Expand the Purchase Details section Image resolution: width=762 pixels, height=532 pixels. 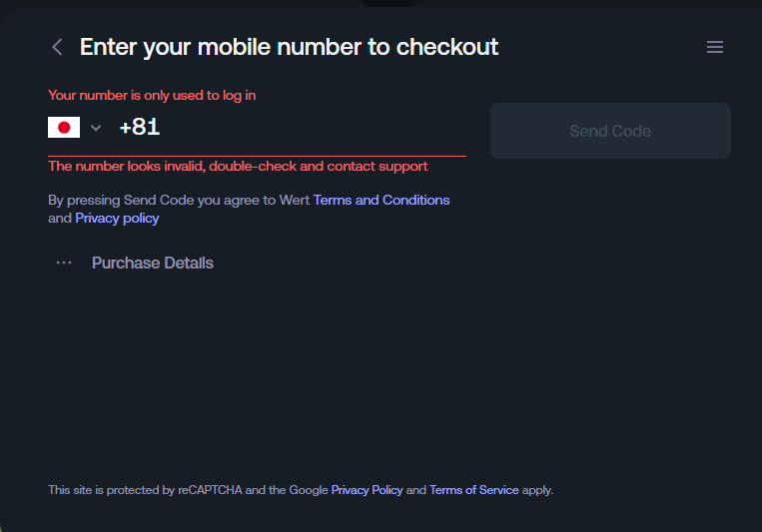point(153,263)
